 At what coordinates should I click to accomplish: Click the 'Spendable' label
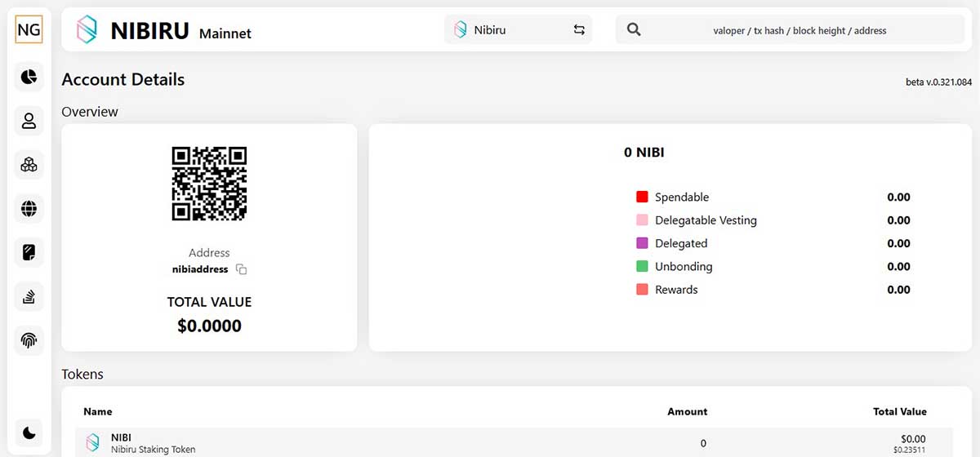[682, 197]
